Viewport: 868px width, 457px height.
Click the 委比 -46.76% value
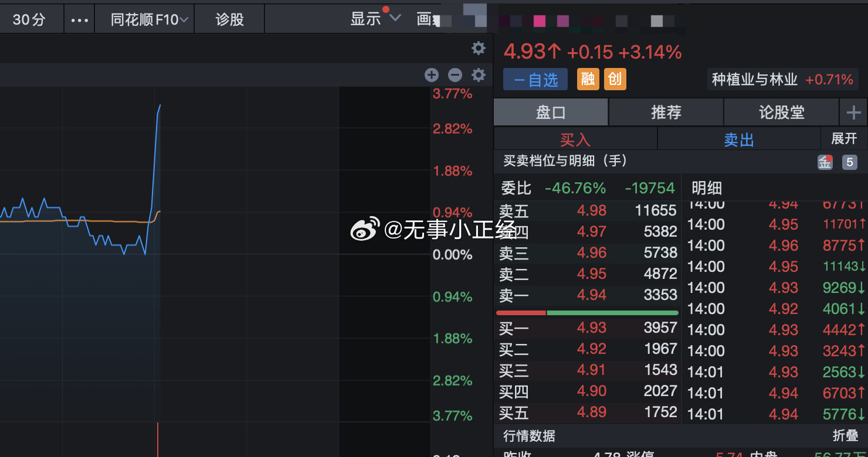point(575,188)
